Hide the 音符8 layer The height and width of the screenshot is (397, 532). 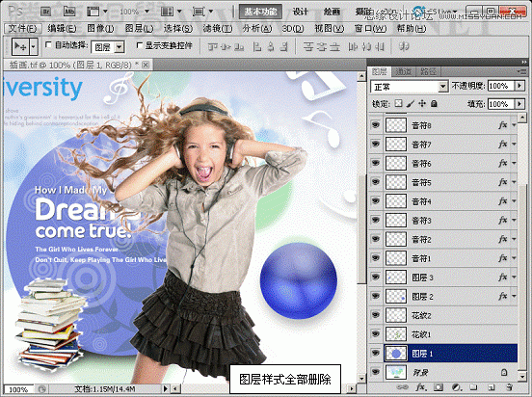(x=375, y=125)
